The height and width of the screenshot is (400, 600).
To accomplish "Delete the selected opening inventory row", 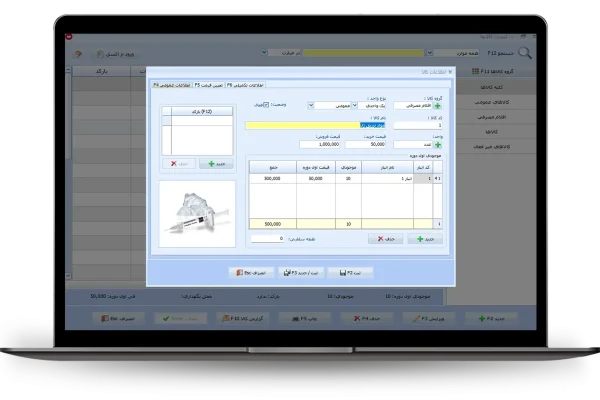I will (384, 239).
